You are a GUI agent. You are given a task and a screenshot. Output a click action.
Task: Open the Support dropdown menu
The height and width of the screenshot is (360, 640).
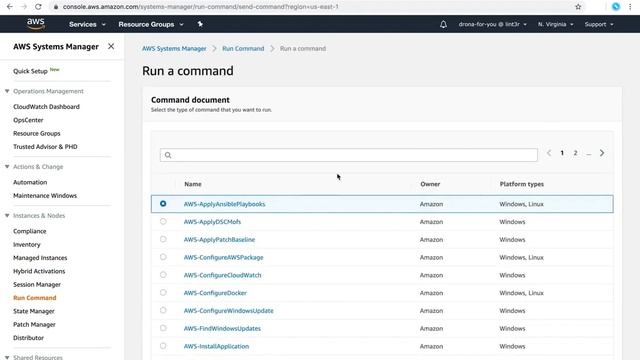(599, 24)
